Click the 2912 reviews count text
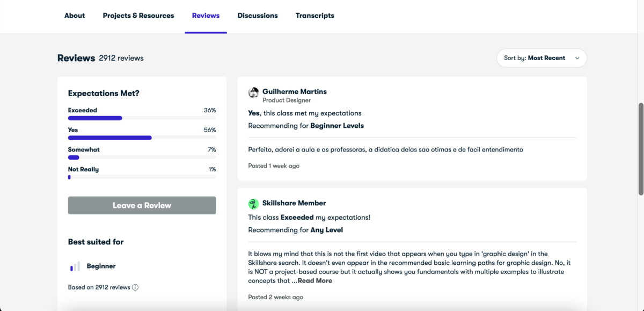The width and height of the screenshot is (644, 311). [x=121, y=58]
